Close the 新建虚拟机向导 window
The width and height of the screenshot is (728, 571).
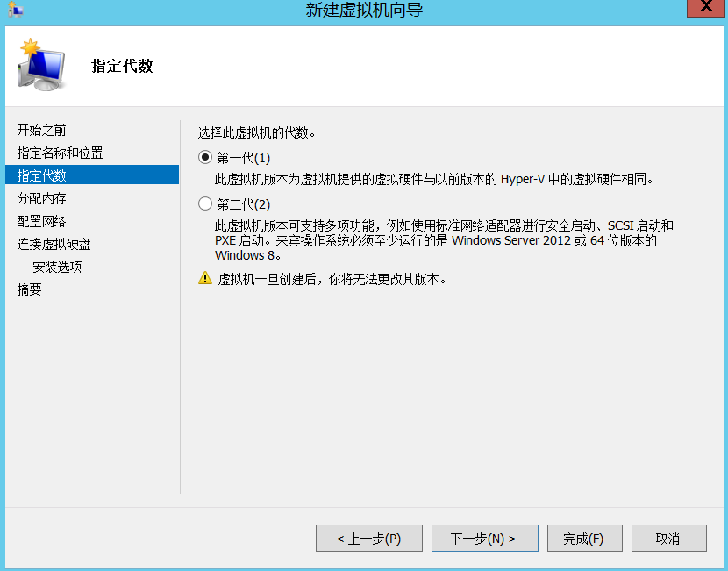[x=706, y=7]
